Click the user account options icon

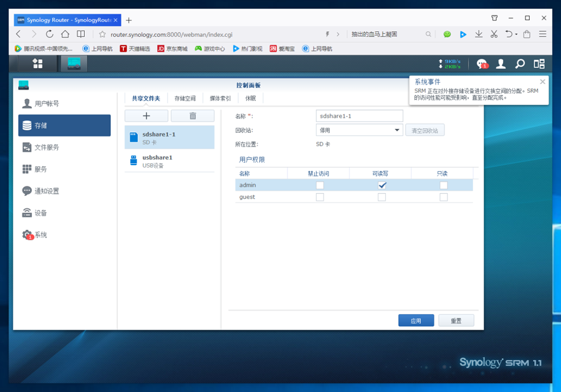501,64
